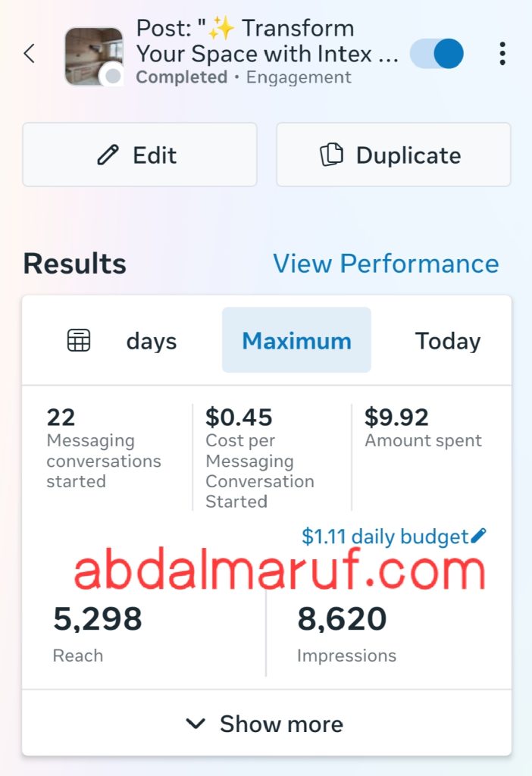Image resolution: width=532 pixels, height=776 pixels.
Task: Click the grey status dot on post thumbnail
Action: (113, 77)
